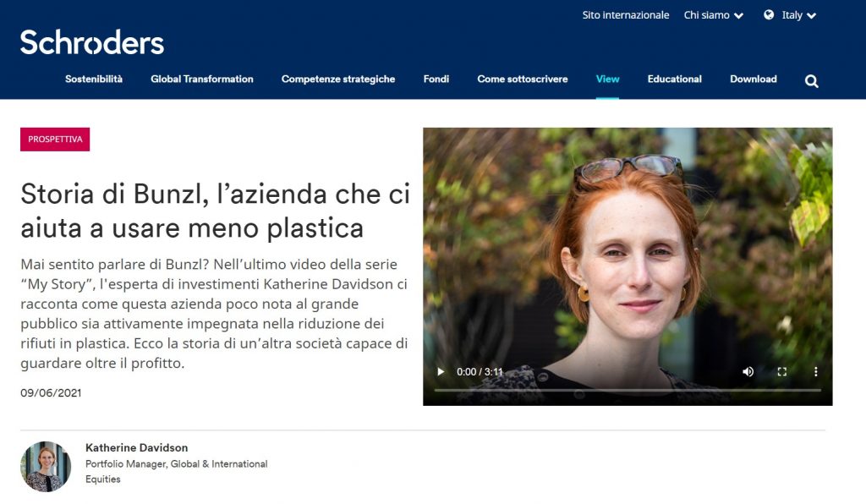Open the Fondi menu
This screenshot has height=504, width=866.
[x=436, y=79]
